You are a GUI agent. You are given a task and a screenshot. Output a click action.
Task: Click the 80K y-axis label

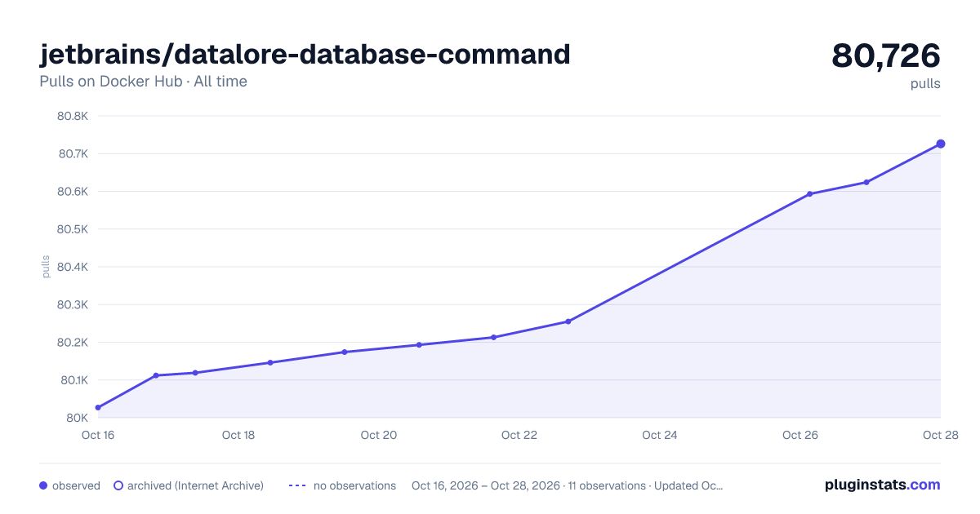point(77,418)
